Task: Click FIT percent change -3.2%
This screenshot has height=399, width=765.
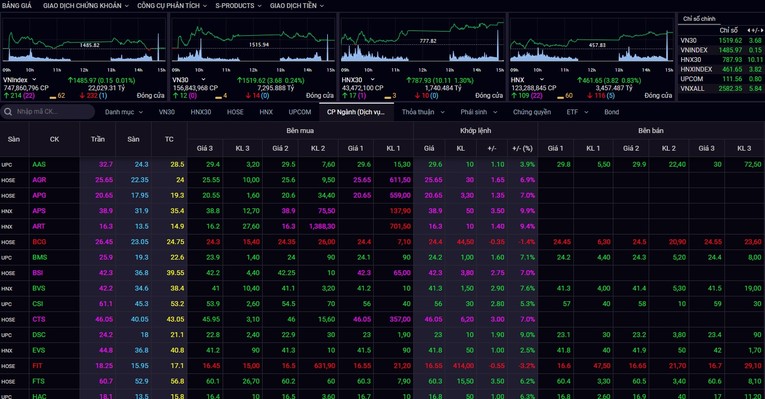Action: click(x=526, y=366)
